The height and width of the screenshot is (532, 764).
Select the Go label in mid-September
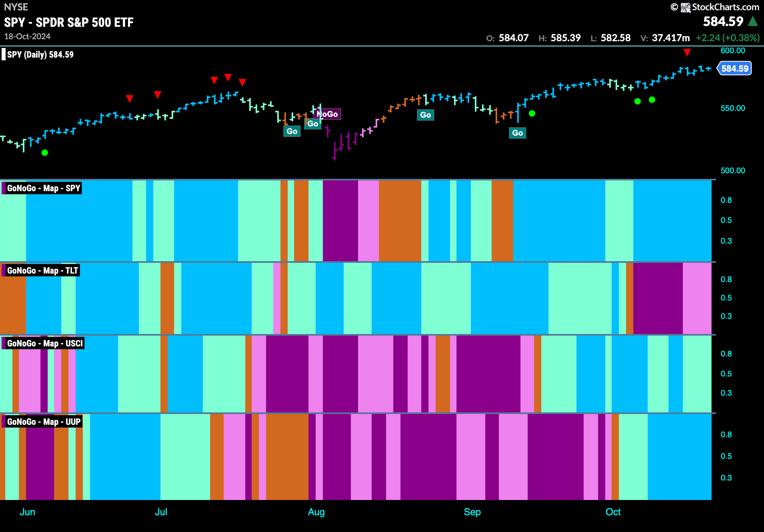tap(518, 133)
